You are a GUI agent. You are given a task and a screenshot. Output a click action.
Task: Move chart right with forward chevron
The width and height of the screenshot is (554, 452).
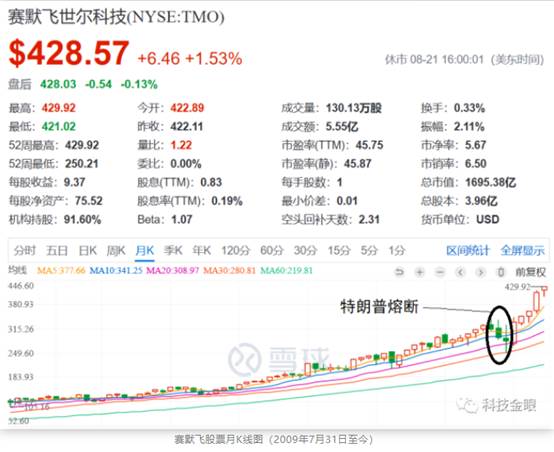[x=480, y=272]
